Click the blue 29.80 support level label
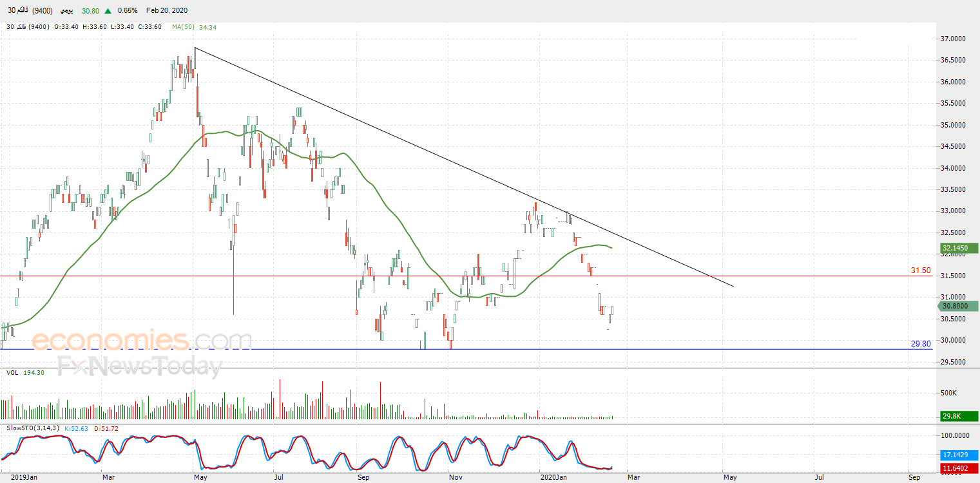This screenshot has height=483, width=980. click(921, 344)
